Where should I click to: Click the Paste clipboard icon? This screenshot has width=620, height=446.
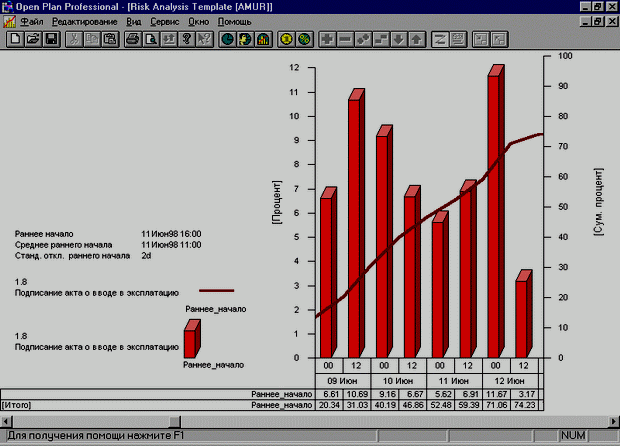pos(110,39)
